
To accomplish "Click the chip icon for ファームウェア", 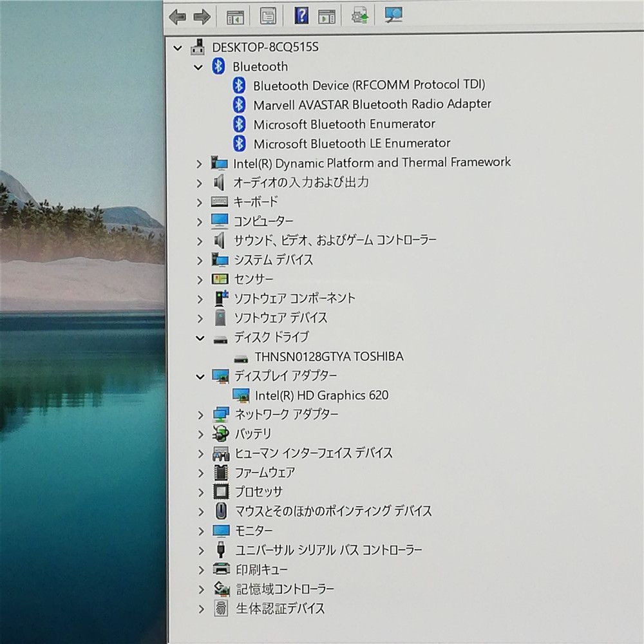I will click(x=221, y=473).
